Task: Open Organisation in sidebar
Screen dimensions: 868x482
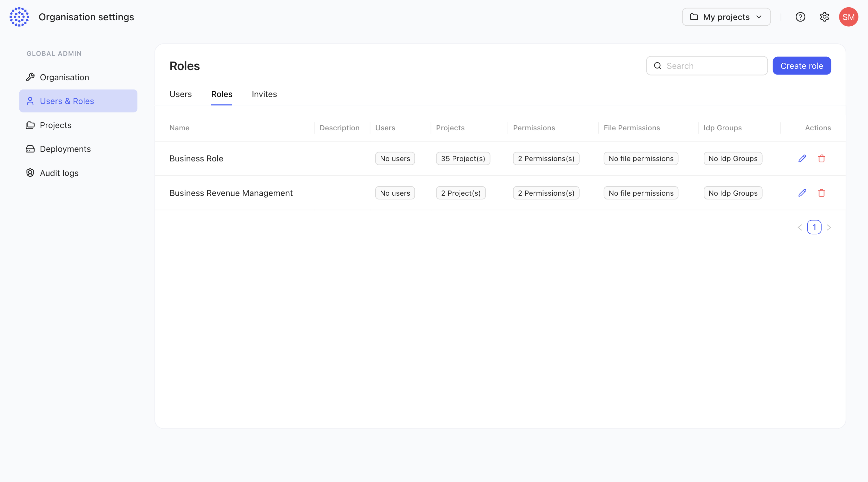Action: pos(64,77)
